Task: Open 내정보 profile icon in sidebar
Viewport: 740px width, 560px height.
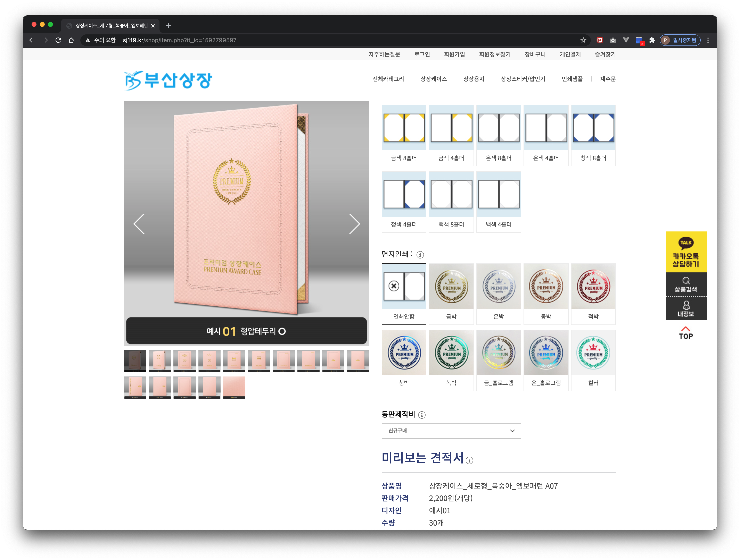Action: [x=686, y=305]
